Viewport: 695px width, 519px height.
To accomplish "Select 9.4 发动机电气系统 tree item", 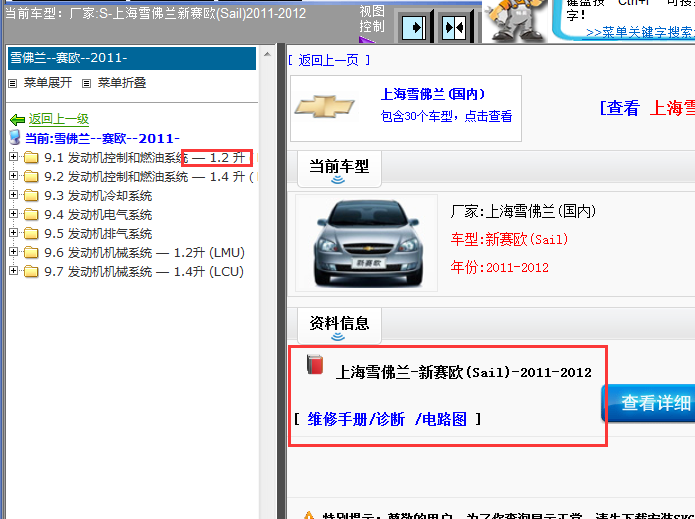I will 98,215.
